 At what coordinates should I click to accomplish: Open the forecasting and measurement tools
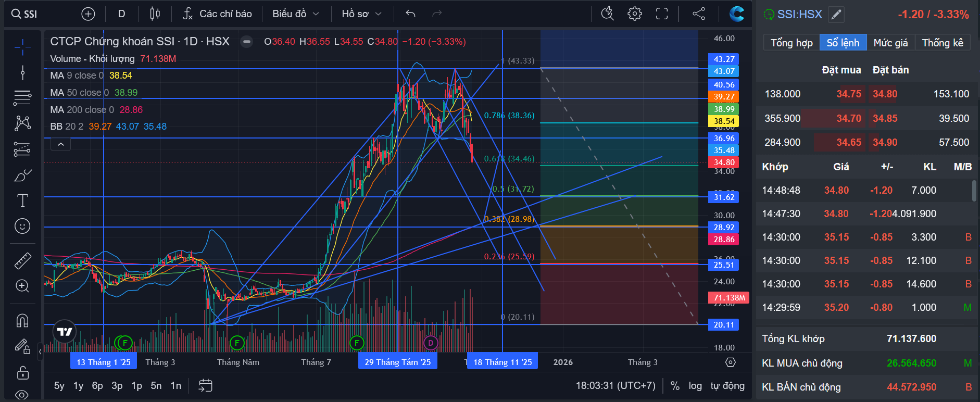(x=22, y=149)
